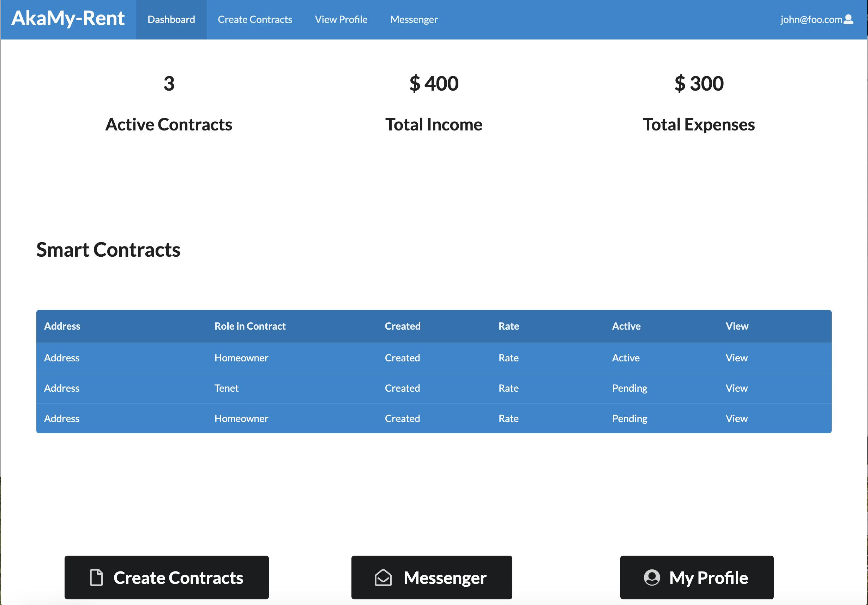Click the Smart Contracts heading

pyautogui.click(x=108, y=250)
